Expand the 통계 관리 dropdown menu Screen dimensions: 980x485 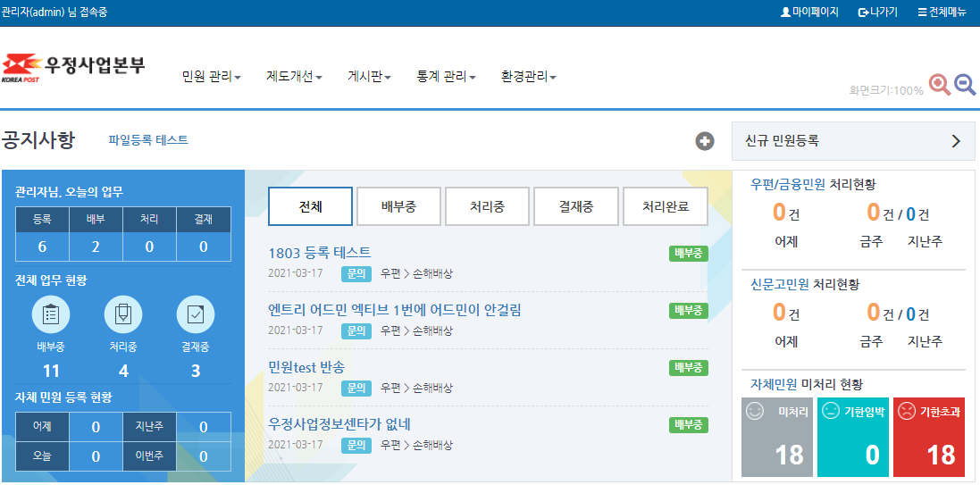446,77
